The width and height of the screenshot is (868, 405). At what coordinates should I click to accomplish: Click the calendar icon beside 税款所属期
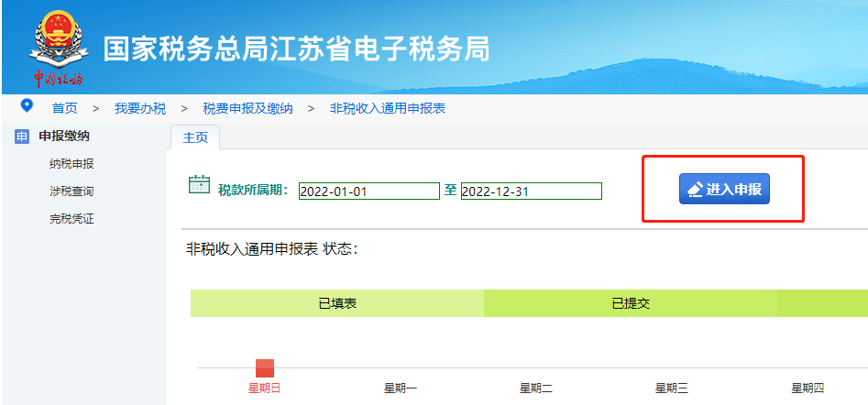[x=199, y=183]
